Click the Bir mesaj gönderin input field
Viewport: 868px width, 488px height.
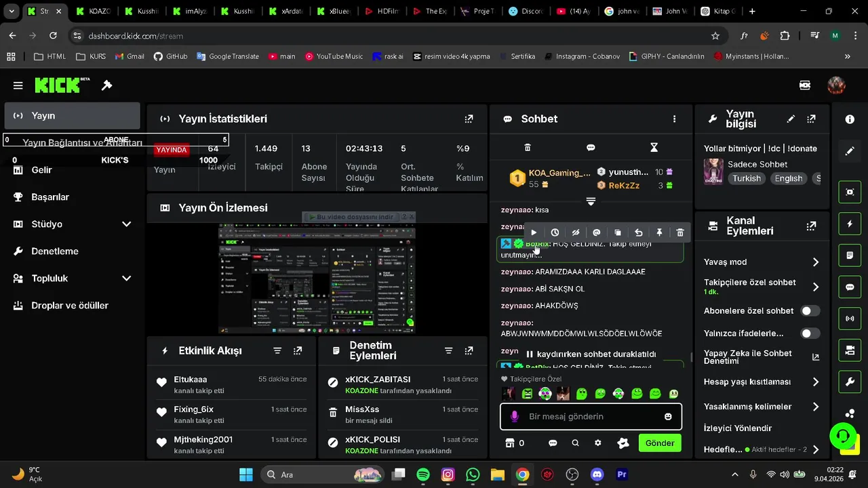click(x=591, y=416)
